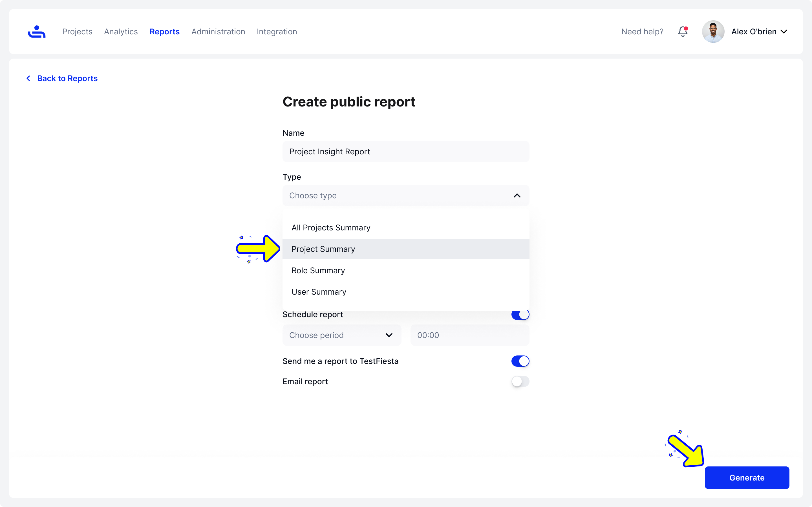Click Alex O'brien's profile avatar
The image size is (812, 507).
713,32
